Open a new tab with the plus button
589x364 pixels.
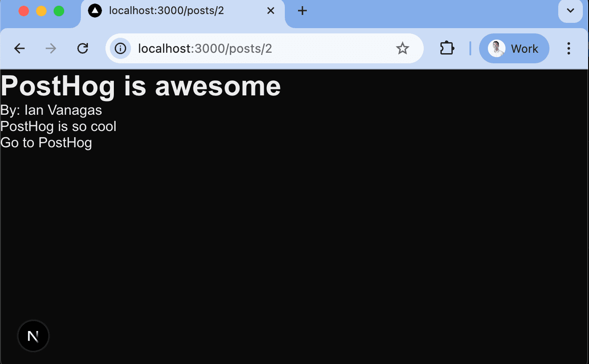coord(302,11)
